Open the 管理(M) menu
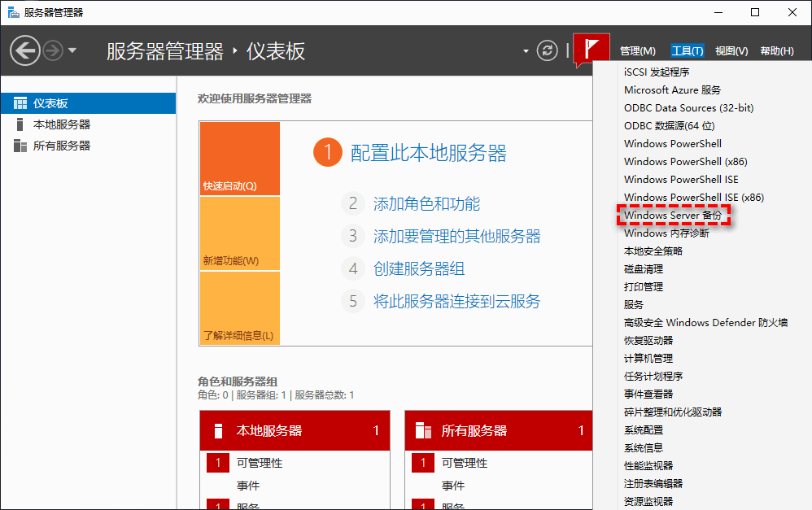 click(639, 50)
